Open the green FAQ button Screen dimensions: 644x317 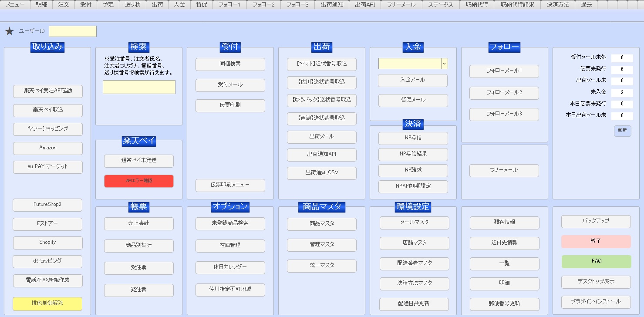pyautogui.click(x=596, y=261)
